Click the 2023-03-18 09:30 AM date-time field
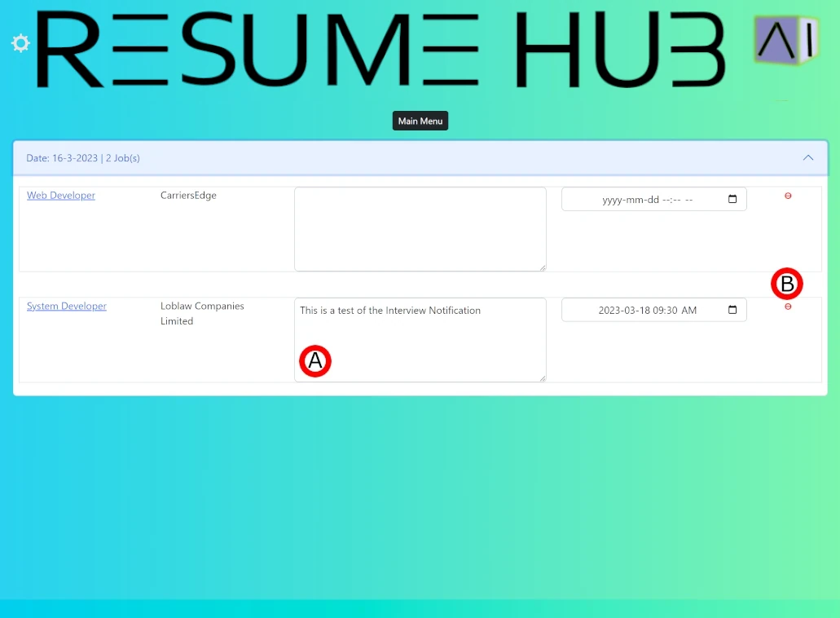 [x=644, y=311]
